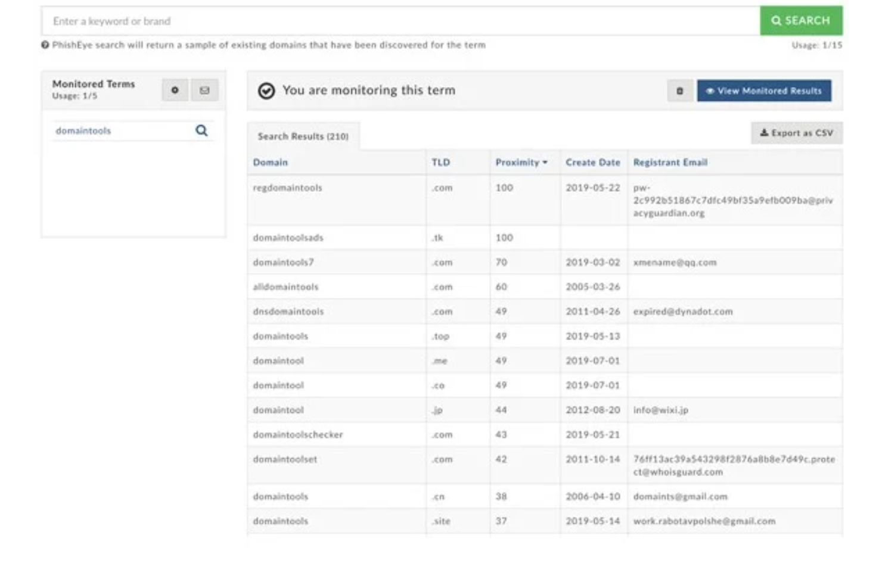This screenshot has width=882, height=588.
Task: Open Monitored Terms settings gear icon
Action: (x=175, y=90)
